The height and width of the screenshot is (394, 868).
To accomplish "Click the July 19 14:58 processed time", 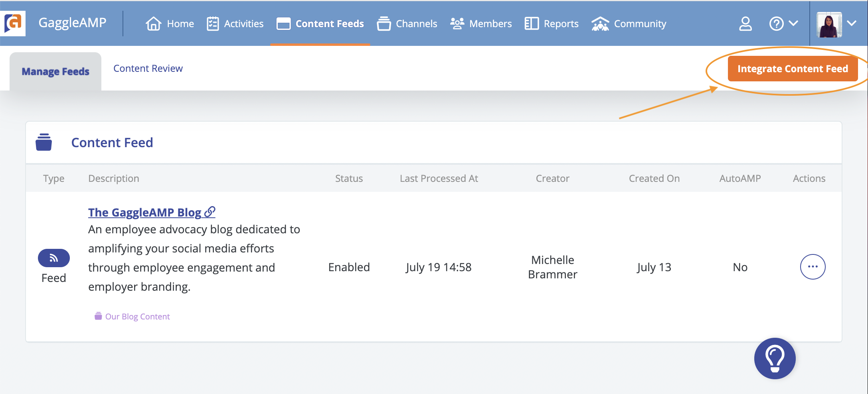I will point(439,267).
